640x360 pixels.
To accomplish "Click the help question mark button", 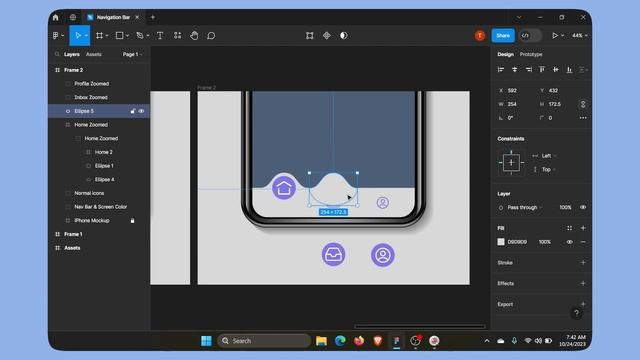I will point(576,313).
